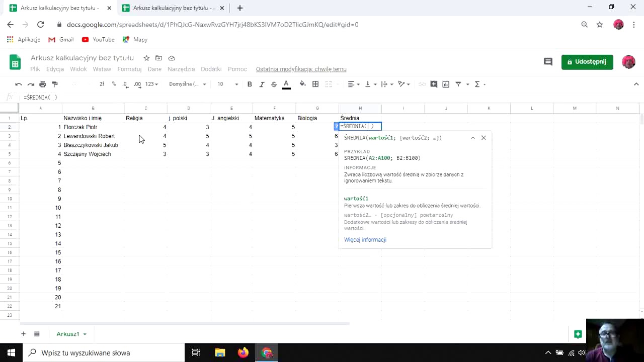Open the cell borders tool
The height and width of the screenshot is (362, 644).
coord(315,84)
